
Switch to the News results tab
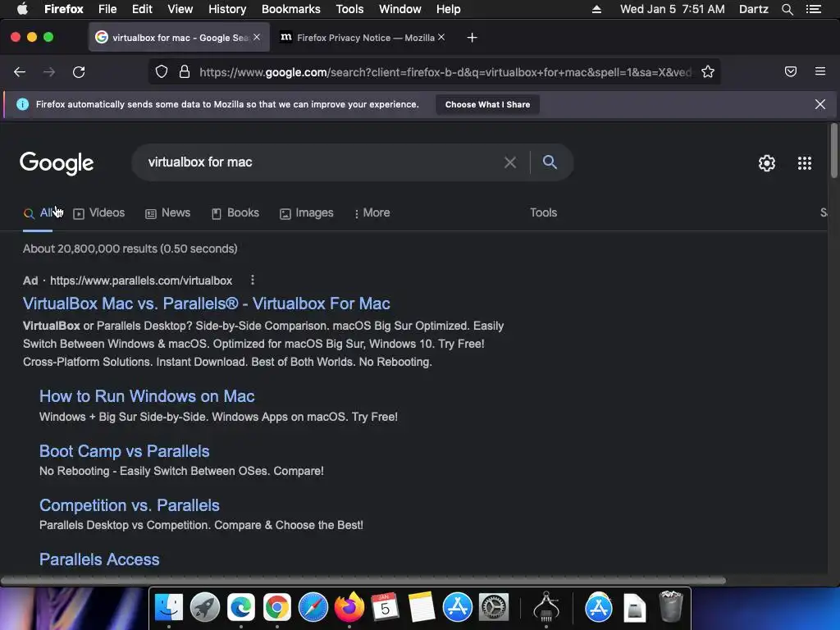pyautogui.click(x=167, y=213)
